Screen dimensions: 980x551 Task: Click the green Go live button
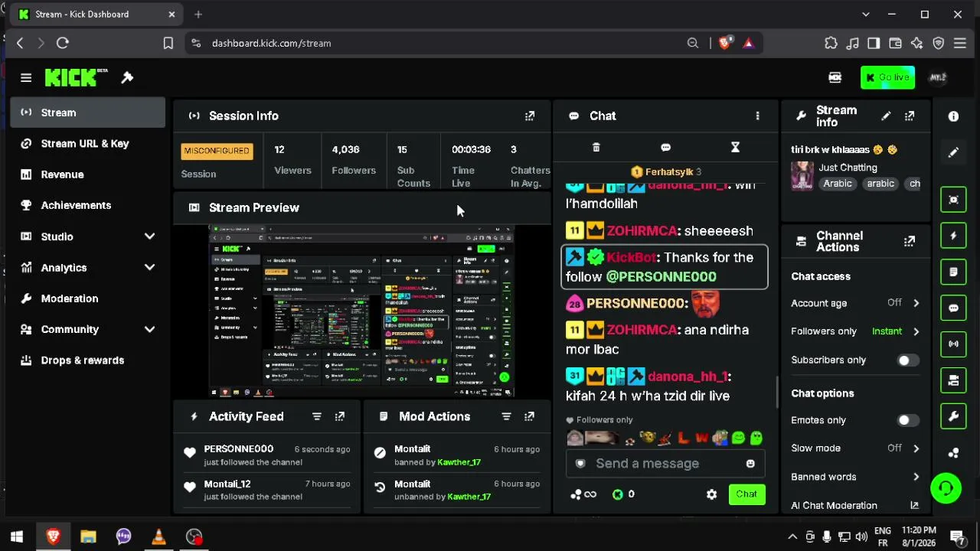coord(887,77)
